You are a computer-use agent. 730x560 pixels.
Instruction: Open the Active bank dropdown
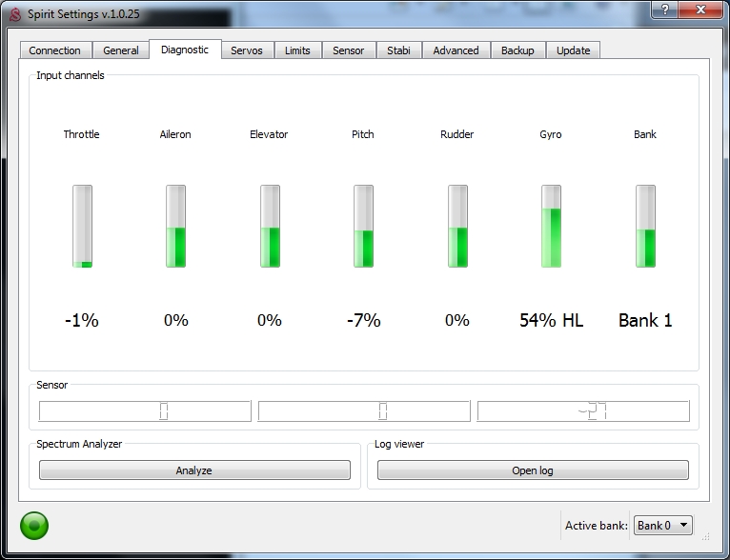click(x=663, y=525)
